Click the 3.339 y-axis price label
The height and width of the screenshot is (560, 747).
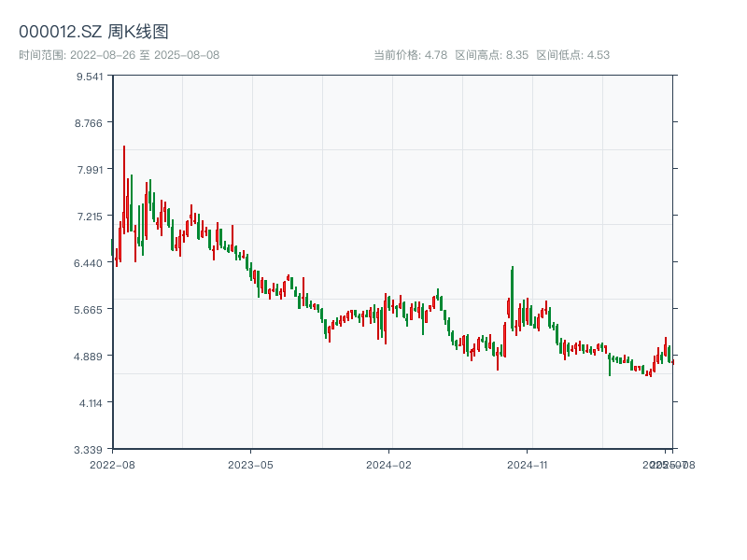[91, 449]
